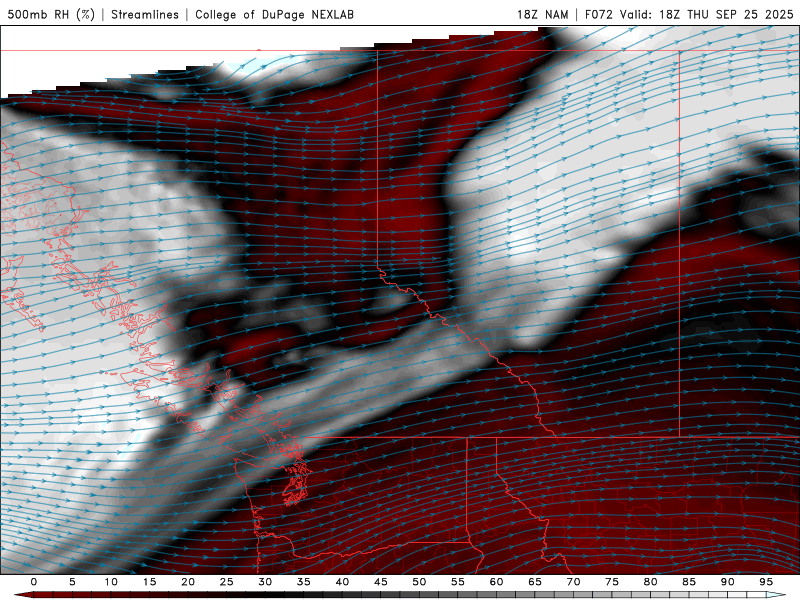This screenshot has height=600, width=800.
Task: Select the 75 value on the colorbar scale
Action: point(612,582)
